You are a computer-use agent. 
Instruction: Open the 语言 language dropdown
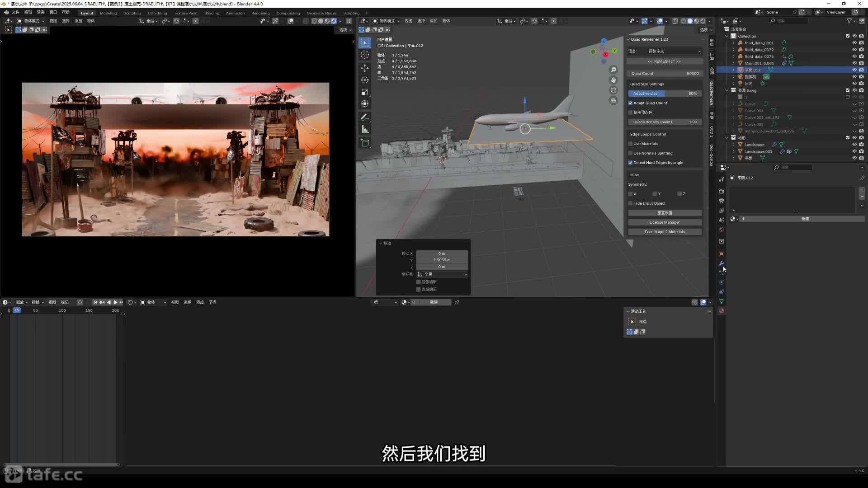coord(673,51)
